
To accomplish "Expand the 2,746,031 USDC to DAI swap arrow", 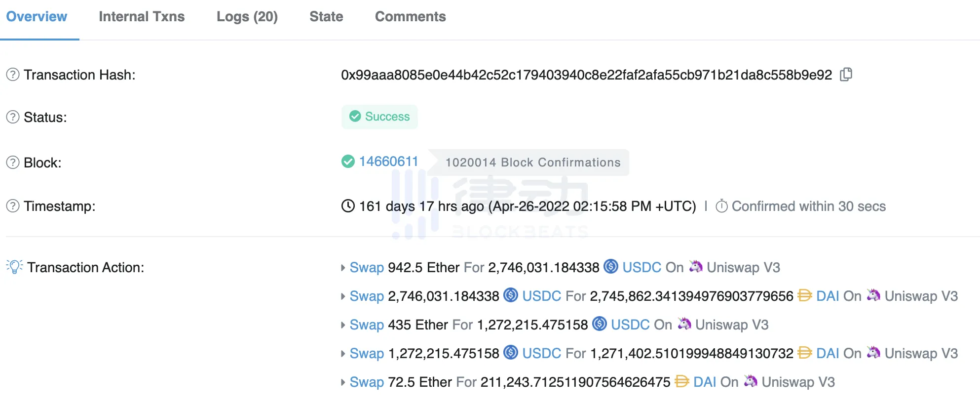I will (x=343, y=296).
